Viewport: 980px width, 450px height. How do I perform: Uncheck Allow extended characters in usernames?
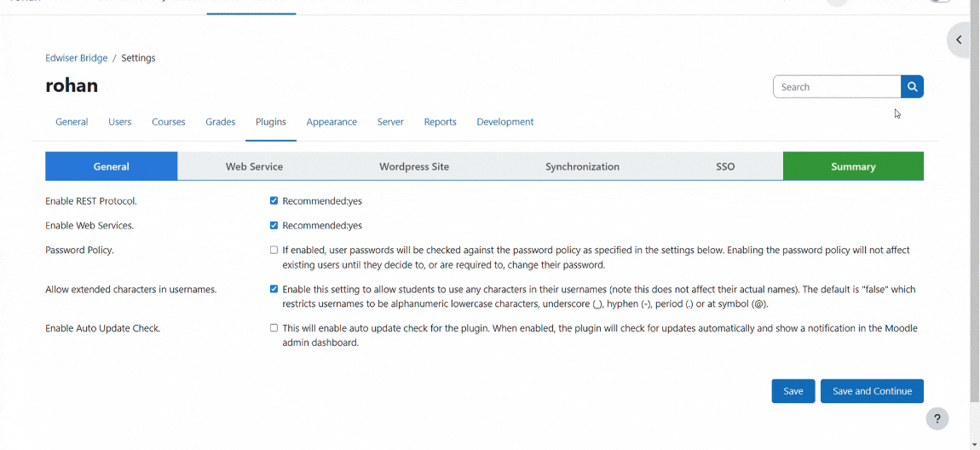pyautogui.click(x=274, y=289)
